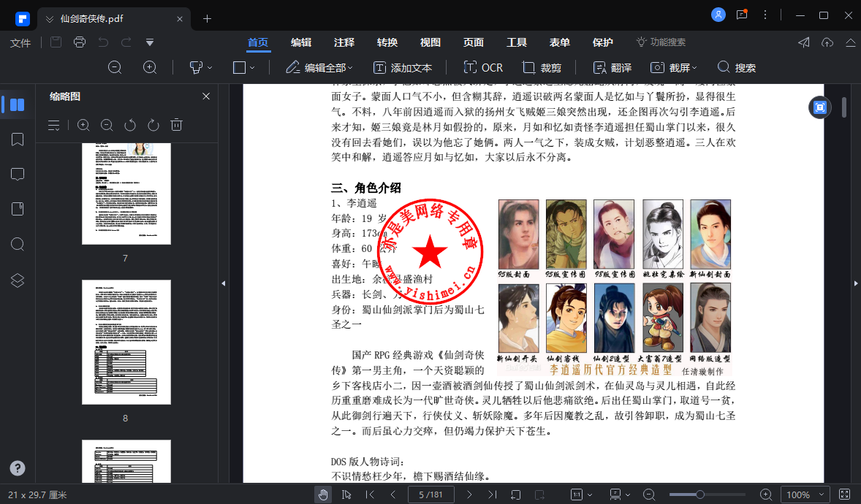
Task: Switch to the 页面 tab
Action: coord(474,42)
